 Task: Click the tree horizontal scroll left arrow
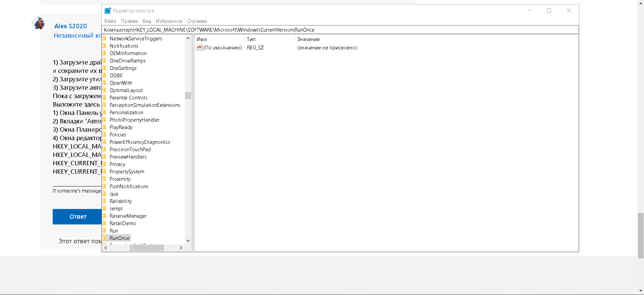[106, 248]
